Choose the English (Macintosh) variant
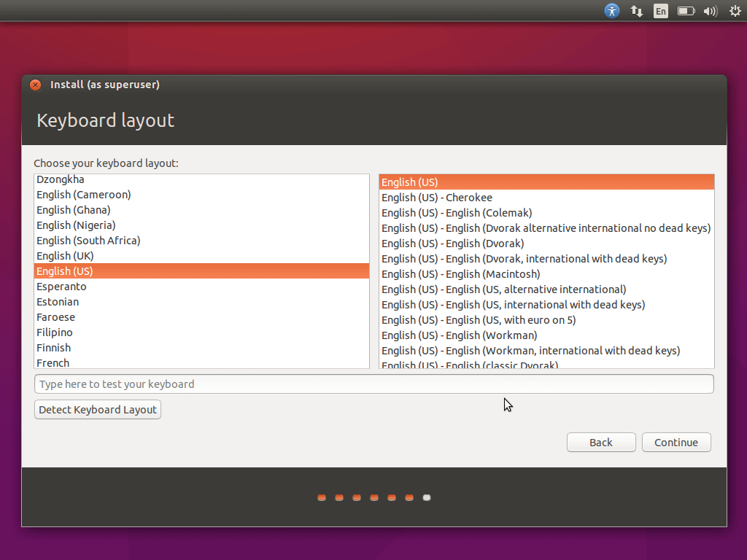 click(x=460, y=274)
